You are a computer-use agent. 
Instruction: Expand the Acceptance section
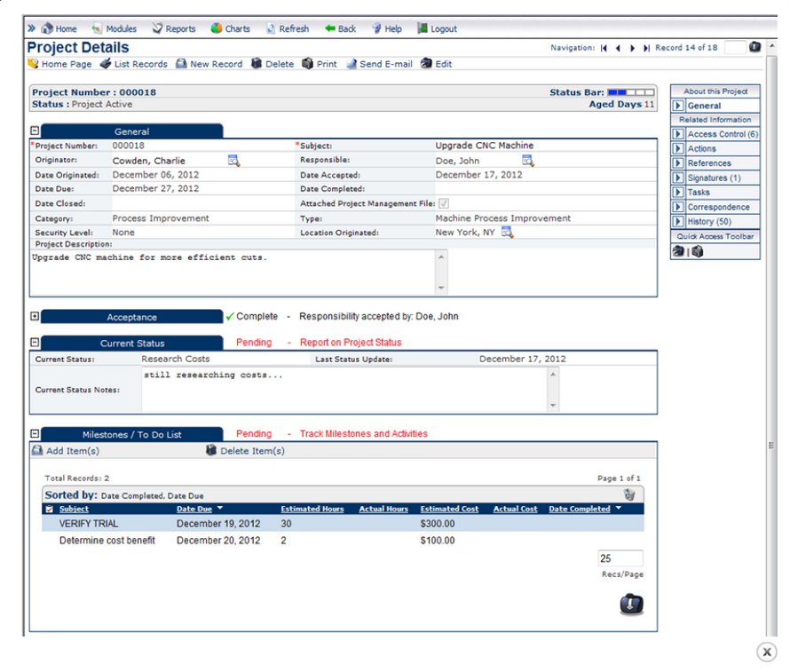click(x=35, y=315)
